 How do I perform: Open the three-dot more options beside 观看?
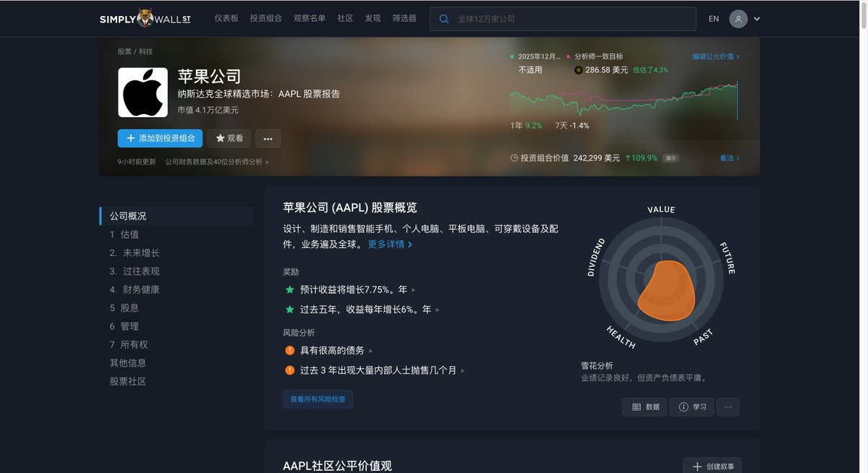[x=268, y=138]
